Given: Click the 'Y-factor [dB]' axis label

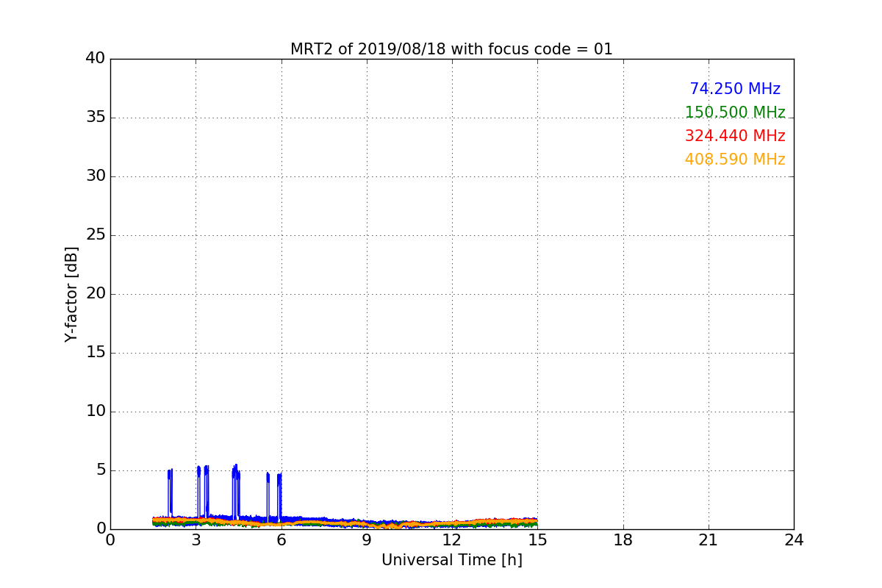Looking at the screenshot, I should (x=71, y=294).
